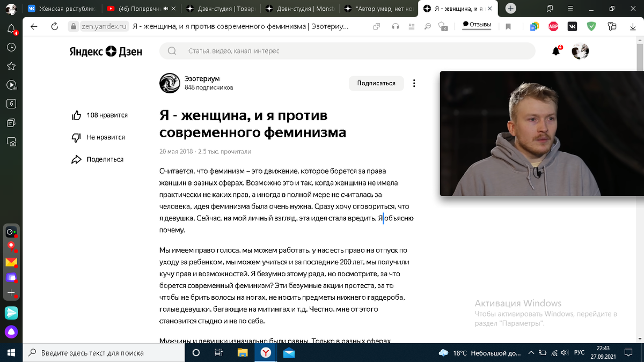Enable reader mode for the article
The image size is (644, 362).
411,26
